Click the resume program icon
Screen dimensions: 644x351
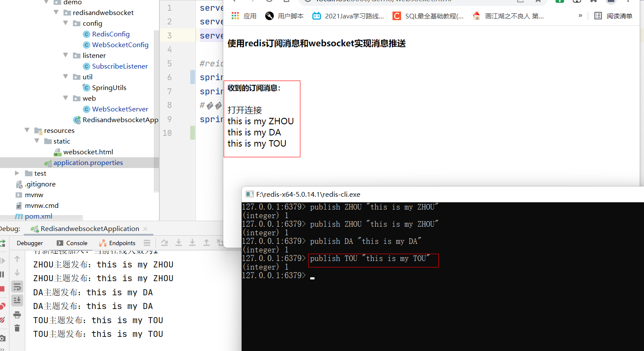coord(3,260)
